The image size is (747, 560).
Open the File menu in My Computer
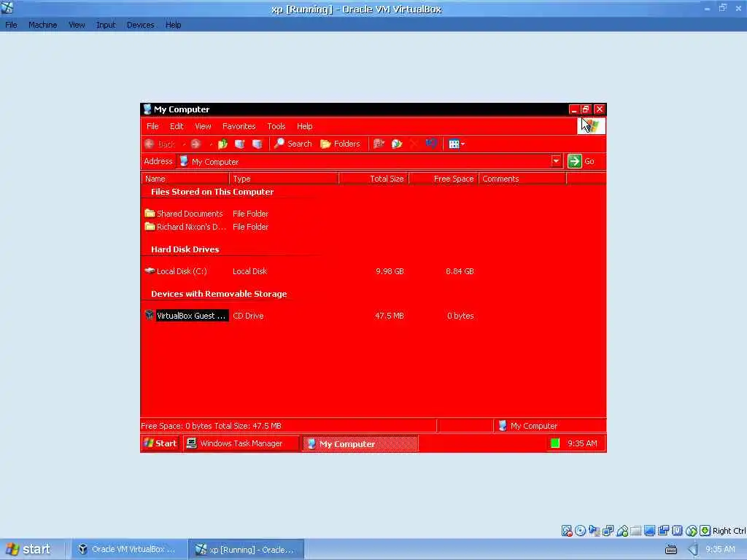[152, 126]
